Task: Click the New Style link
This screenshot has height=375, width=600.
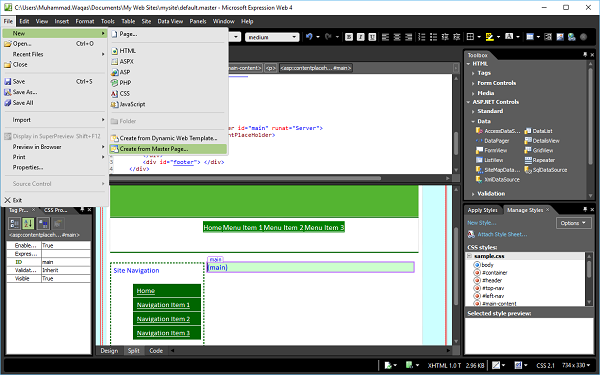Action: [x=481, y=223]
